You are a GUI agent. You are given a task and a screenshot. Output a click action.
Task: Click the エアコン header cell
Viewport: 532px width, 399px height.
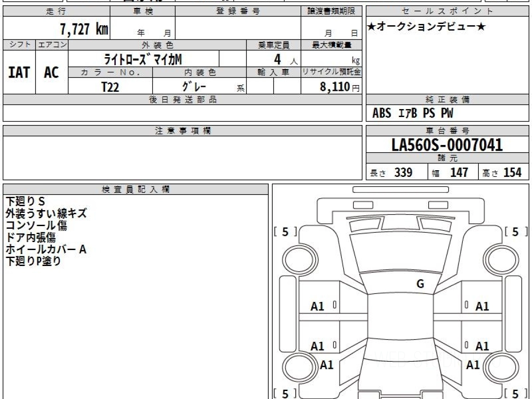point(52,45)
